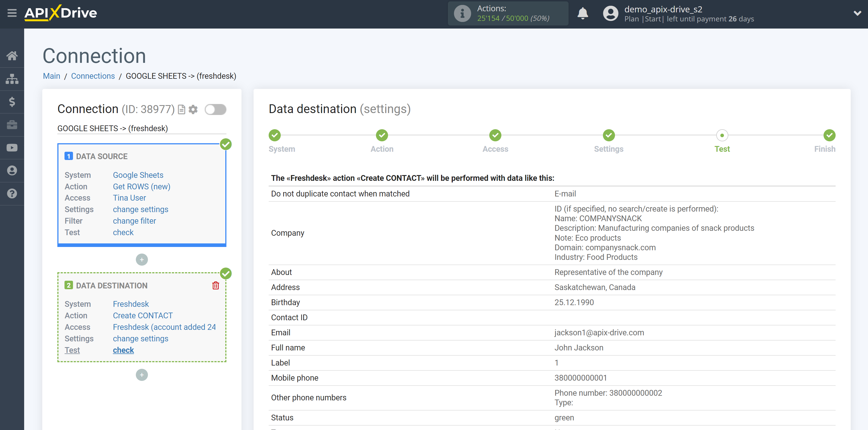Click data destination change settings link
868x430 pixels.
pos(141,338)
